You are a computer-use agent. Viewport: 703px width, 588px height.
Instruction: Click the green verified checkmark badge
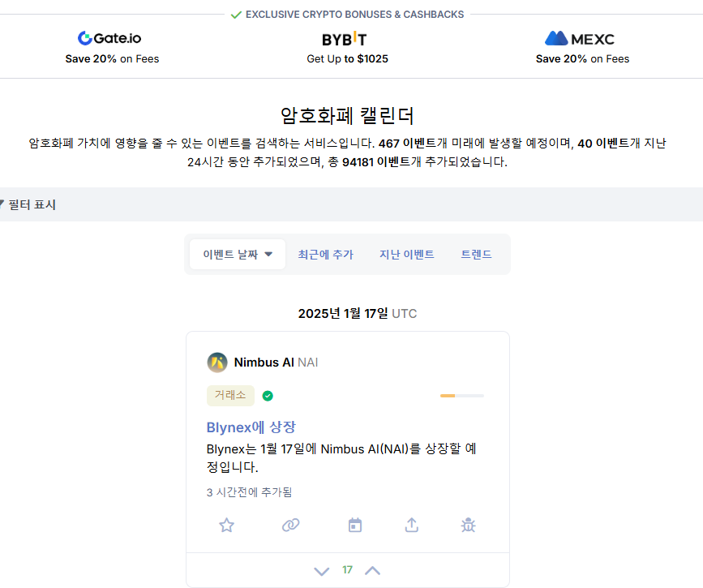[x=268, y=396]
